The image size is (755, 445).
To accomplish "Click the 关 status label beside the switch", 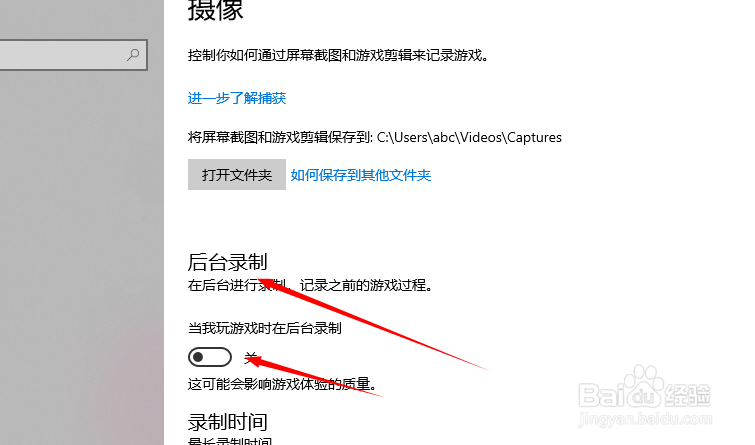I will tap(251, 357).
